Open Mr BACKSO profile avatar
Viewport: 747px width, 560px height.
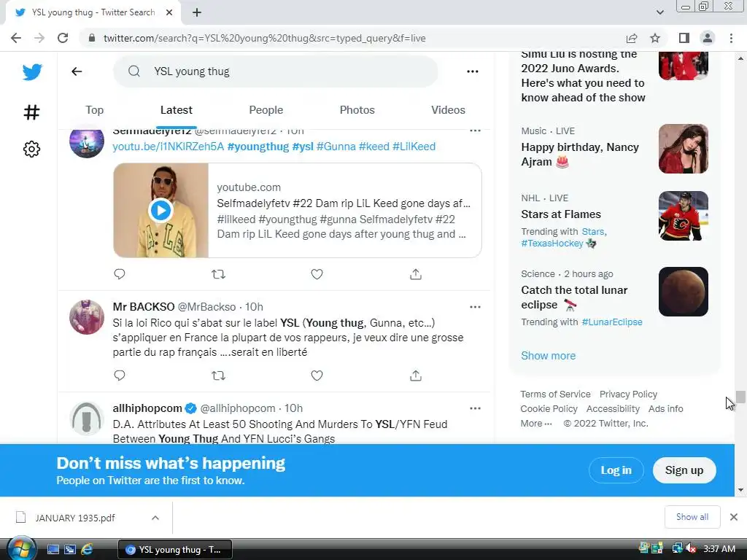coord(87,317)
